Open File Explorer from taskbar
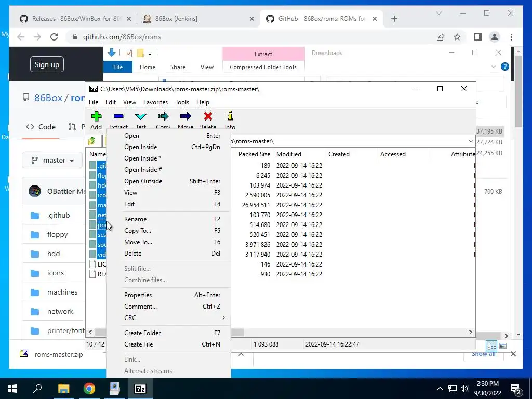Screen dimensions: 532x399 [x=63, y=389]
